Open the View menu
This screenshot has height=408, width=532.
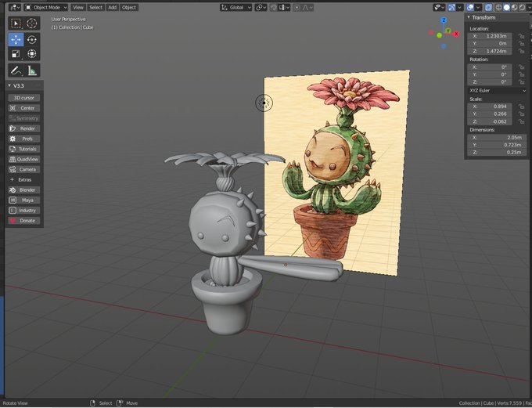78,7
